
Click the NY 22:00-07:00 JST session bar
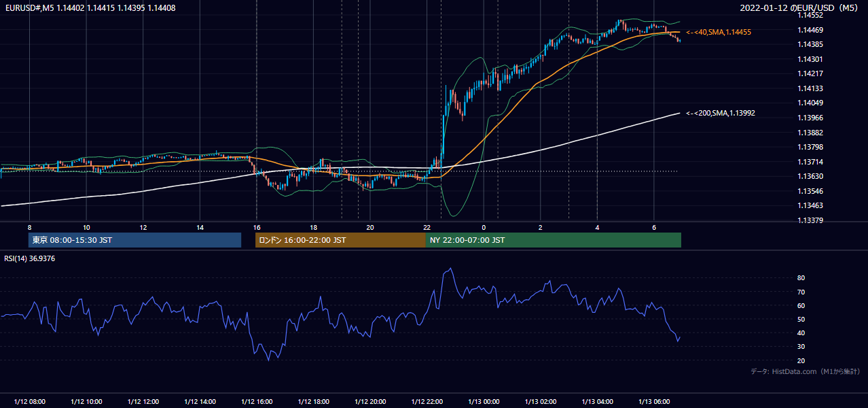coord(553,240)
